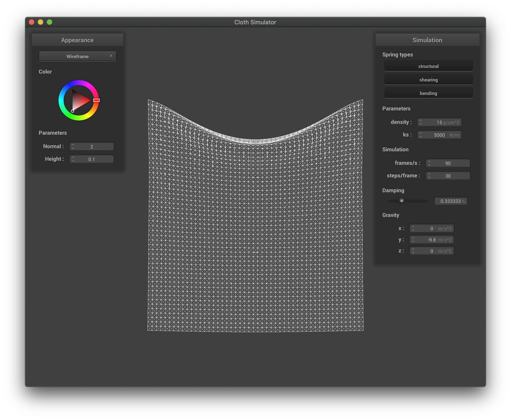Viewport: 511px width, 420px height.
Task: Click the Appearance panel header
Action: click(77, 40)
